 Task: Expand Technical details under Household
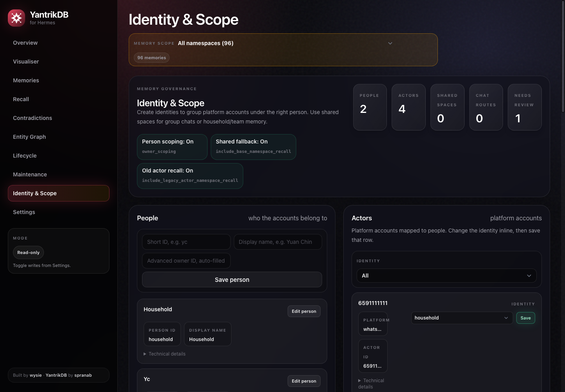pyautogui.click(x=165, y=354)
